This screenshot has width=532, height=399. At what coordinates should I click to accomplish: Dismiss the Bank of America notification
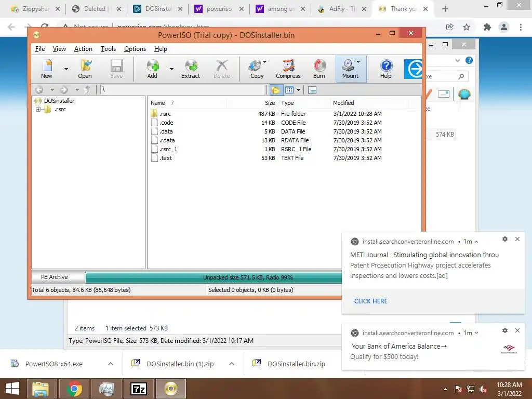517,330
